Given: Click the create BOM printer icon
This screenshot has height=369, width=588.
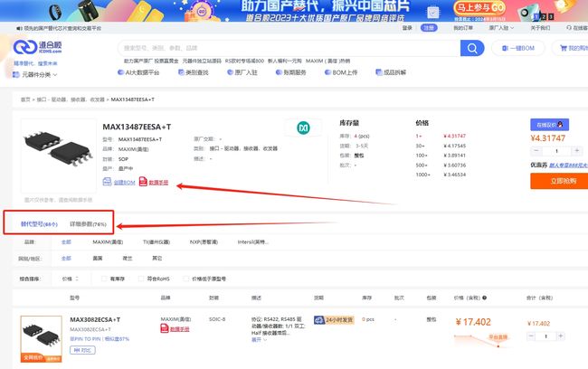Looking at the screenshot, I should (x=107, y=182).
